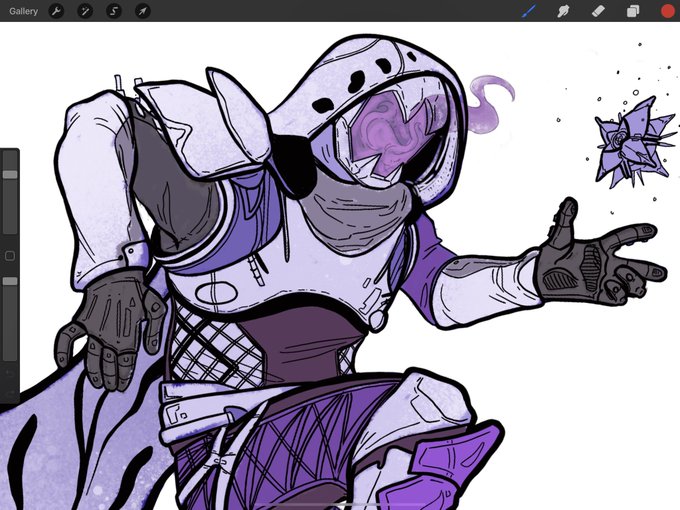680x510 pixels.
Task: Activate the Transform arrow tool
Action: 143,11
